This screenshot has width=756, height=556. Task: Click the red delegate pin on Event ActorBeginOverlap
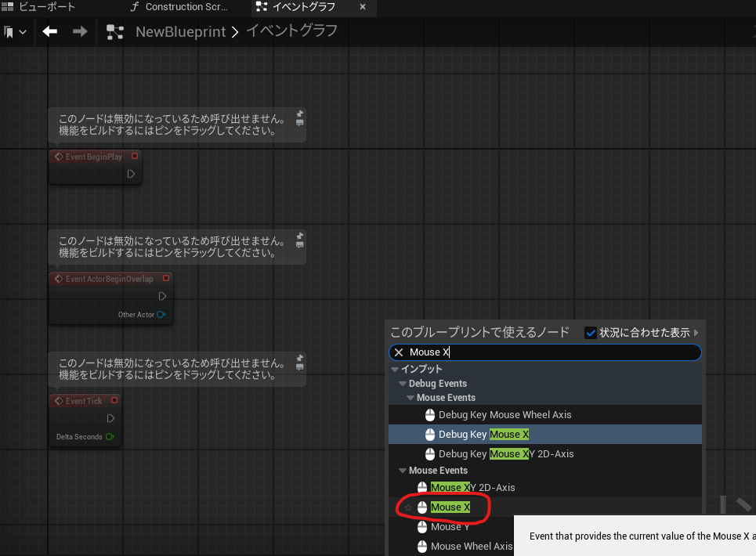[x=165, y=278]
